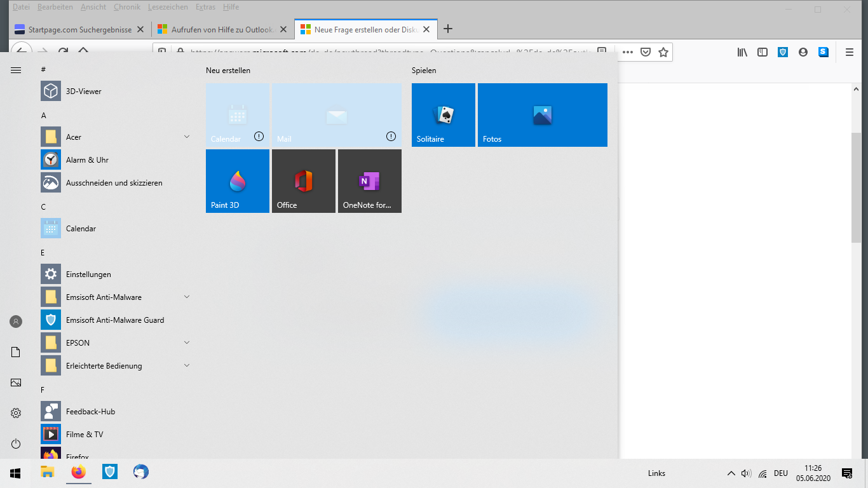The image size is (868, 488).
Task: Open the Office tile
Action: click(304, 181)
